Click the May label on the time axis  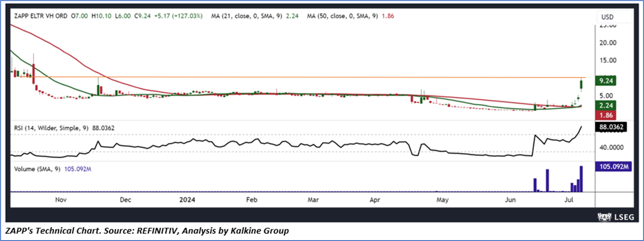tap(443, 200)
